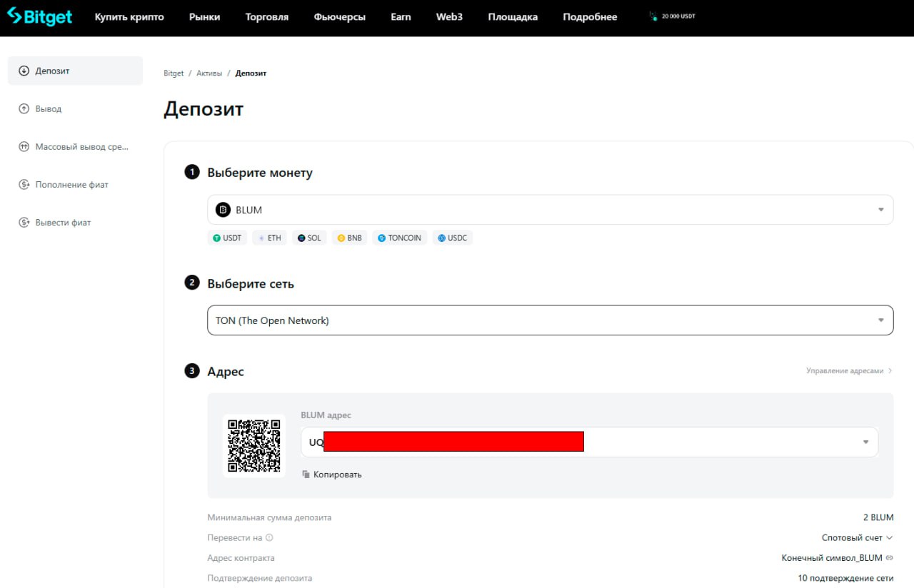Select Вывод in the sidebar
914x588 pixels.
75,108
